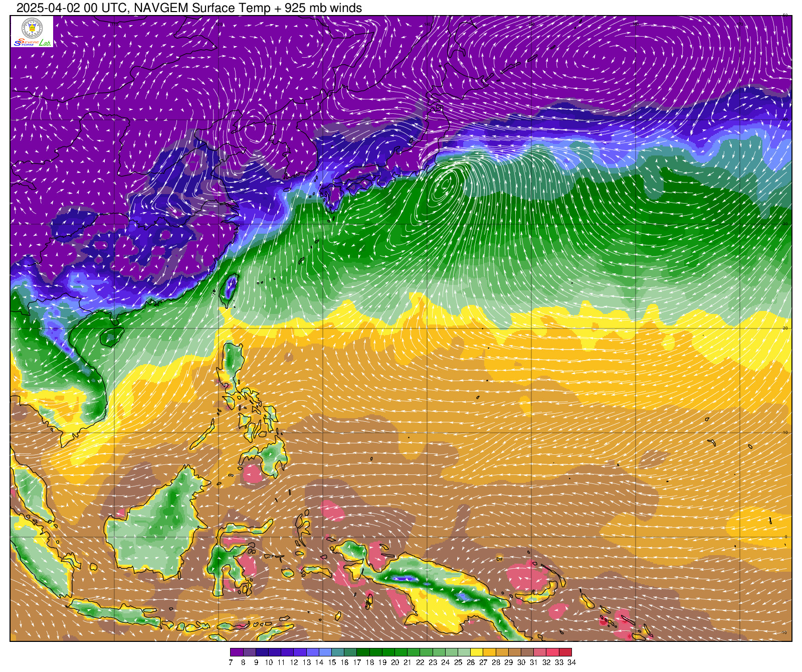
Task: Click the latitude 20 label on right edge
Action: (x=785, y=328)
